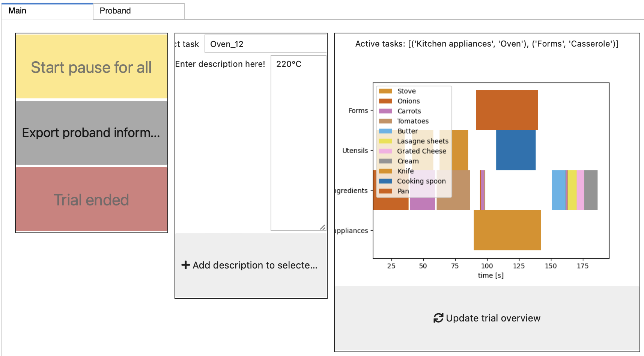Image resolution: width=644 pixels, height=356 pixels.
Task: Click the Add description to selected task button
Action: 251,265
